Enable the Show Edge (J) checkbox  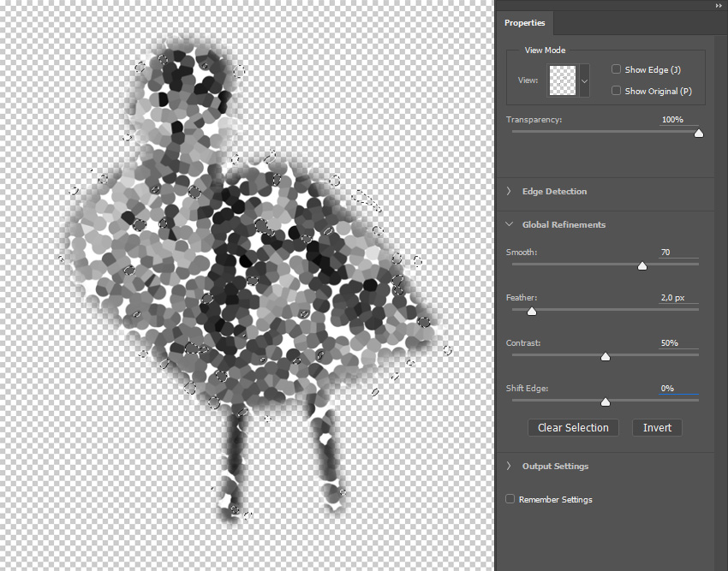(x=617, y=69)
